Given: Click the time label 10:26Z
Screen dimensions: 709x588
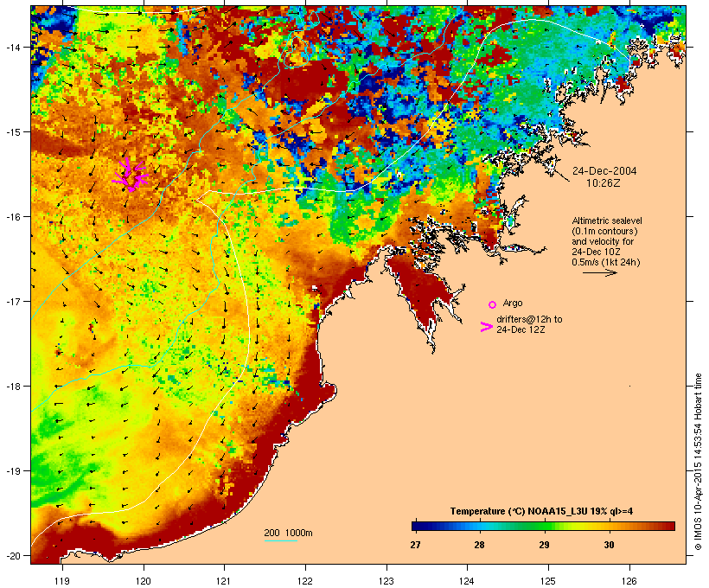Looking at the screenshot, I should (604, 183).
